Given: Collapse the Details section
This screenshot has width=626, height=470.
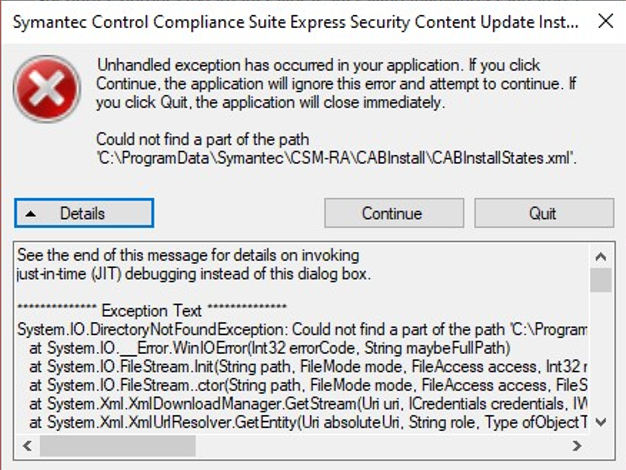Looking at the screenshot, I should tap(84, 213).
